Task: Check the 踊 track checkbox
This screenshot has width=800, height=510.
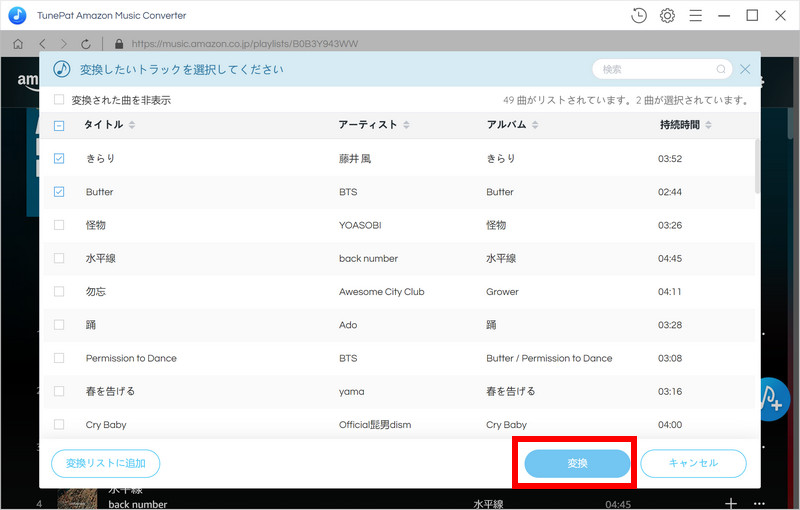Action: [59, 324]
